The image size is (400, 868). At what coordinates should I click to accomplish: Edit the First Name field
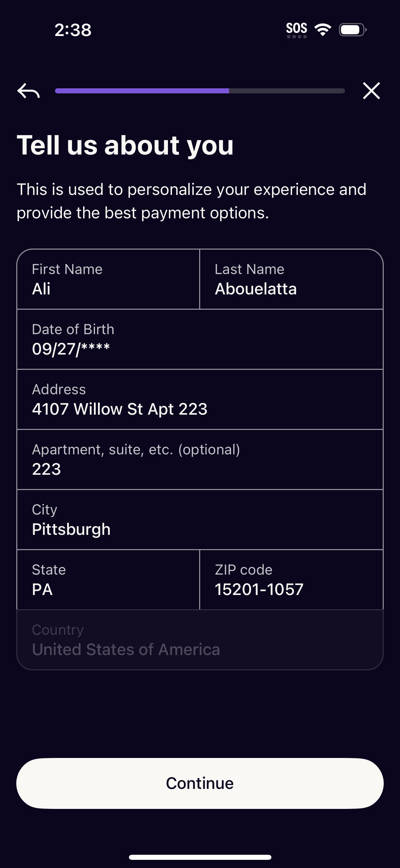point(108,279)
